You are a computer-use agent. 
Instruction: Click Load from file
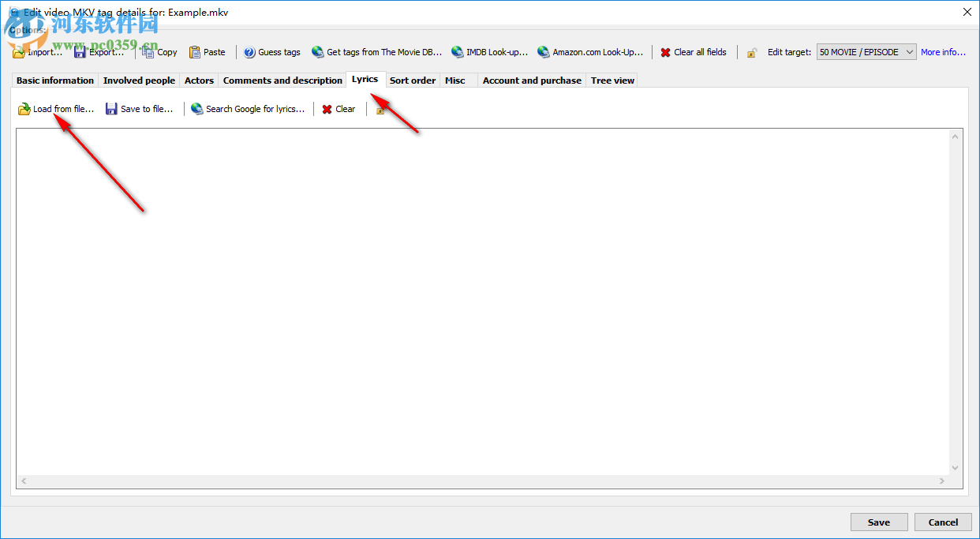[56, 108]
